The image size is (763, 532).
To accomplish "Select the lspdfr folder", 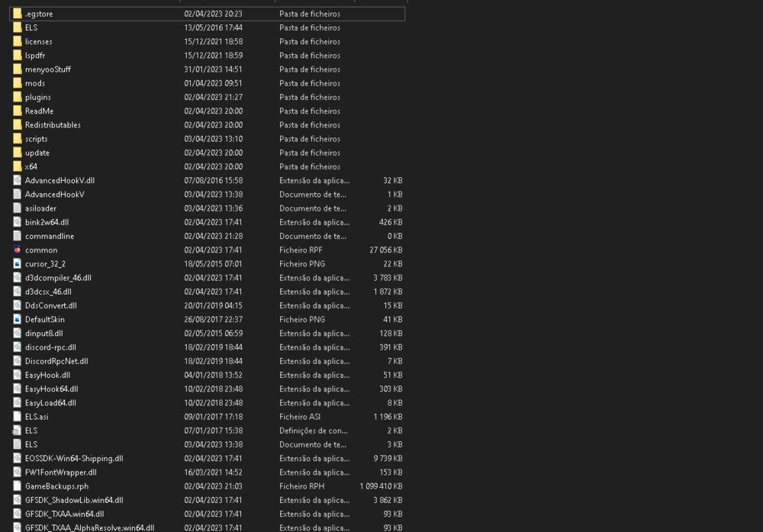I will (x=38, y=55).
